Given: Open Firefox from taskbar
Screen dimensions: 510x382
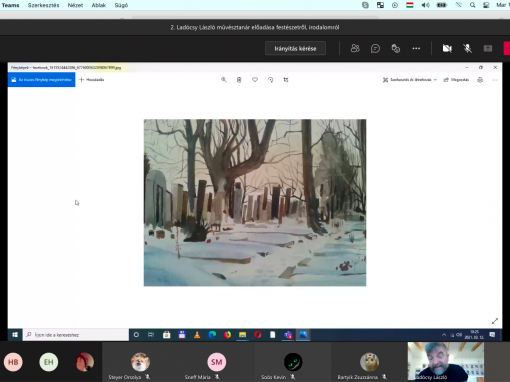Looking at the screenshot, I should (x=227, y=335).
